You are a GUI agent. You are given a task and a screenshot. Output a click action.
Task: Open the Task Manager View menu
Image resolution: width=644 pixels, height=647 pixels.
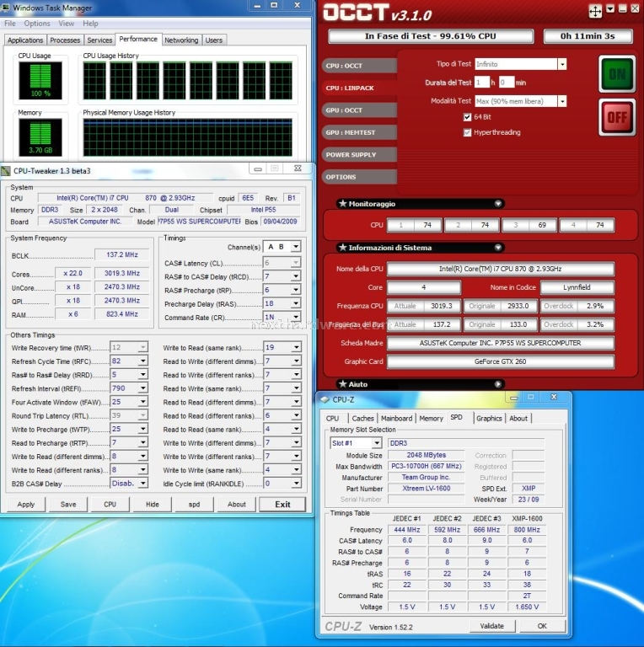[66, 24]
